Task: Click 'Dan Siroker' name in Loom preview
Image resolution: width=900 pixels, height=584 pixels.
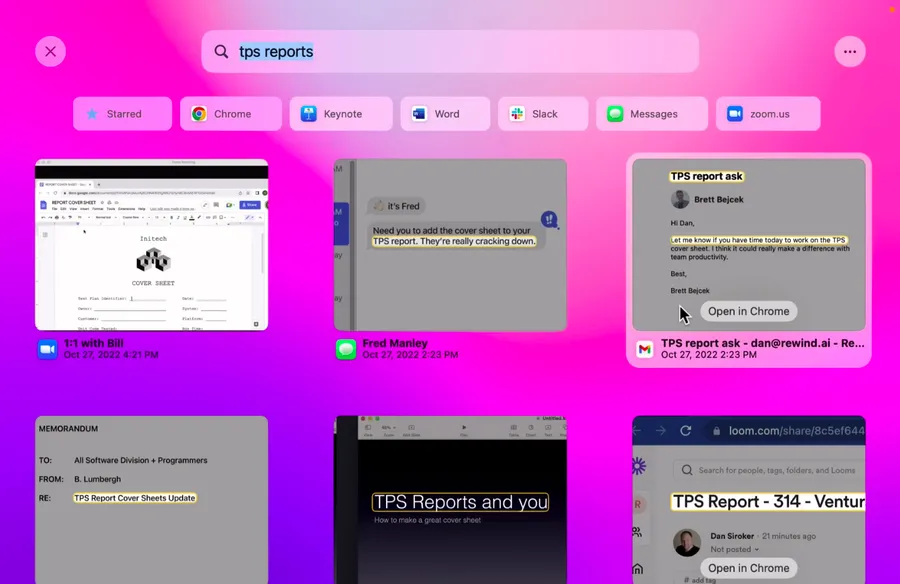Action: click(x=732, y=536)
